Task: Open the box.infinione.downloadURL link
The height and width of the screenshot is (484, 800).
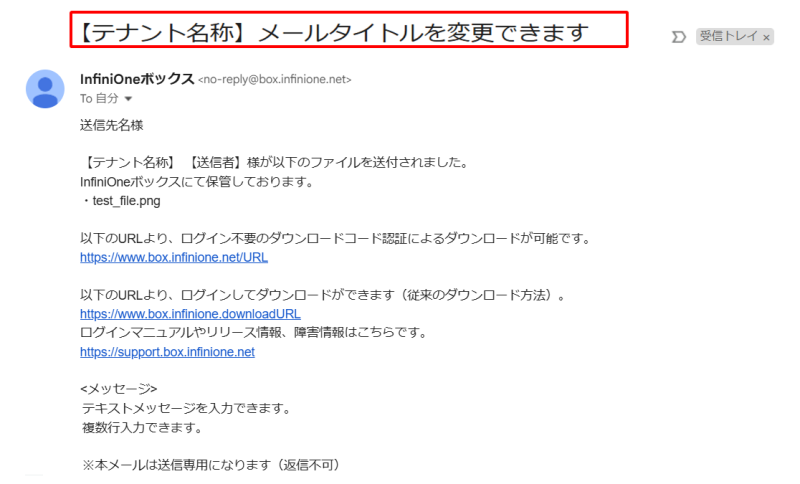Action: tap(190, 314)
